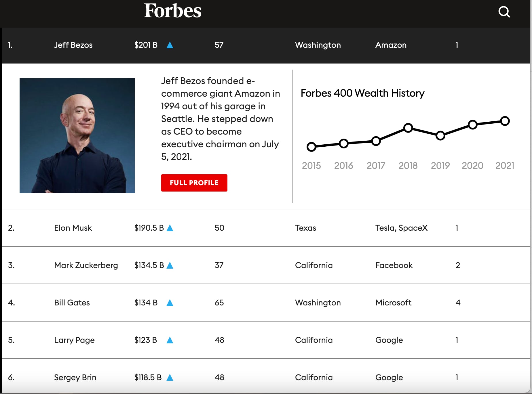The width and height of the screenshot is (532, 394).
Task: Click the blue triangle next to Elon Musk's net worth
Action: tap(170, 228)
